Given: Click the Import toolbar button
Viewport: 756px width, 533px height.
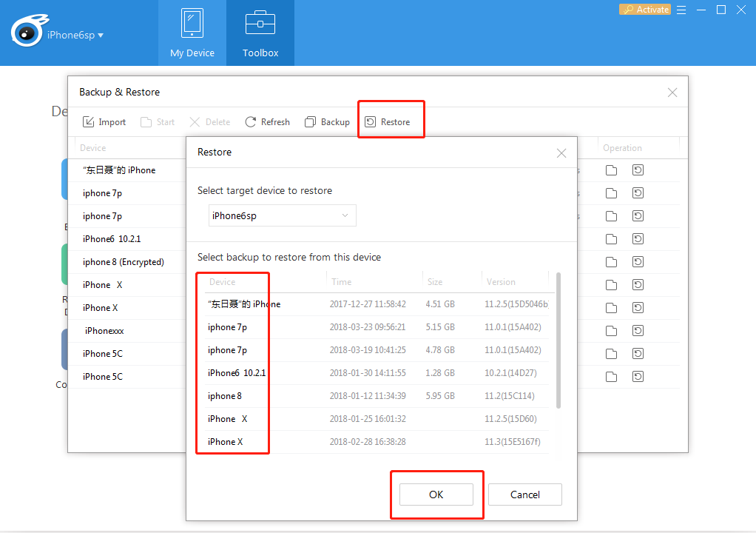Looking at the screenshot, I should point(104,122).
